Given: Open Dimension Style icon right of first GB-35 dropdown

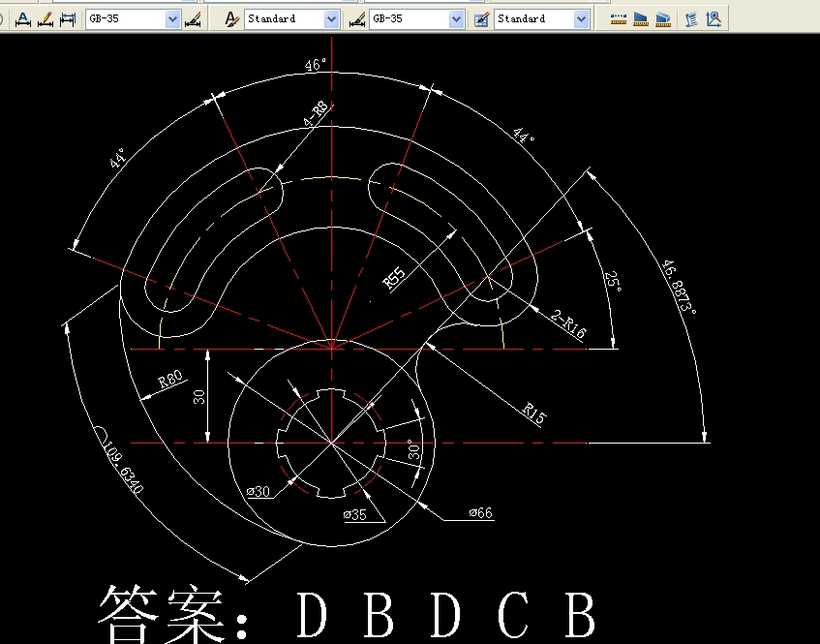Looking at the screenshot, I should coord(193,19).
